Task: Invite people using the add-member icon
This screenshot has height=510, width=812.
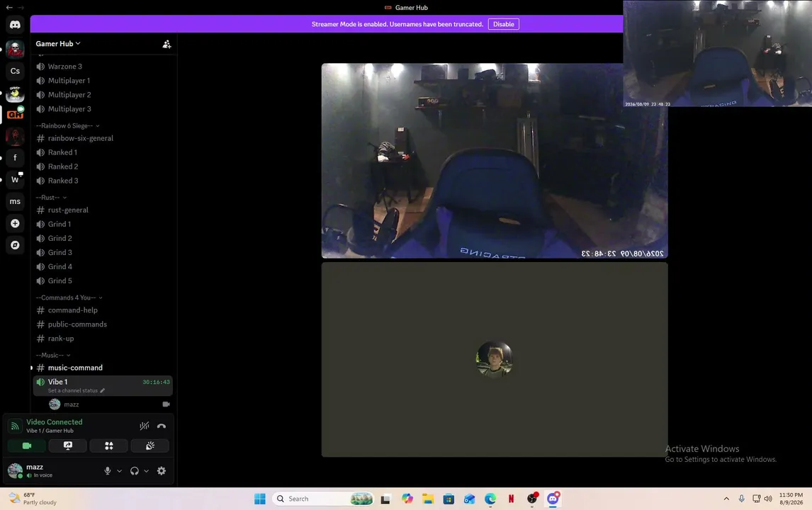Action: [167, 45]
